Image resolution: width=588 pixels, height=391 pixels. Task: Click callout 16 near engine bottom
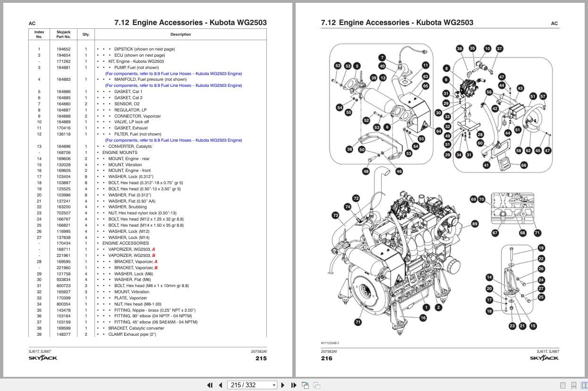[423, 318]
